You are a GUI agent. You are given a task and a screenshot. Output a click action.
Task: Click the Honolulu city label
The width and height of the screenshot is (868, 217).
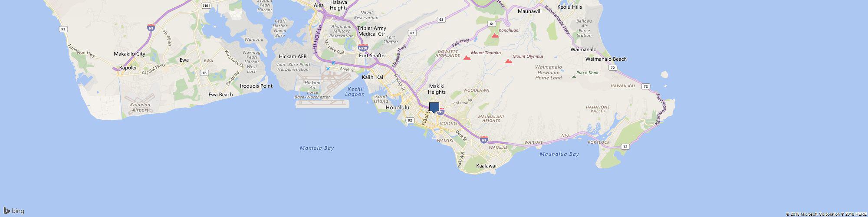tap(398, 107)
